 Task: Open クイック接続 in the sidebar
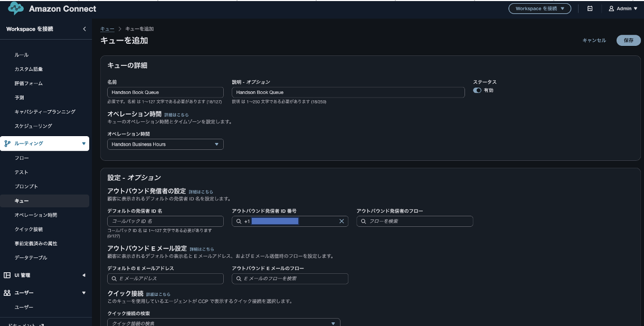[x=29, y=229]
